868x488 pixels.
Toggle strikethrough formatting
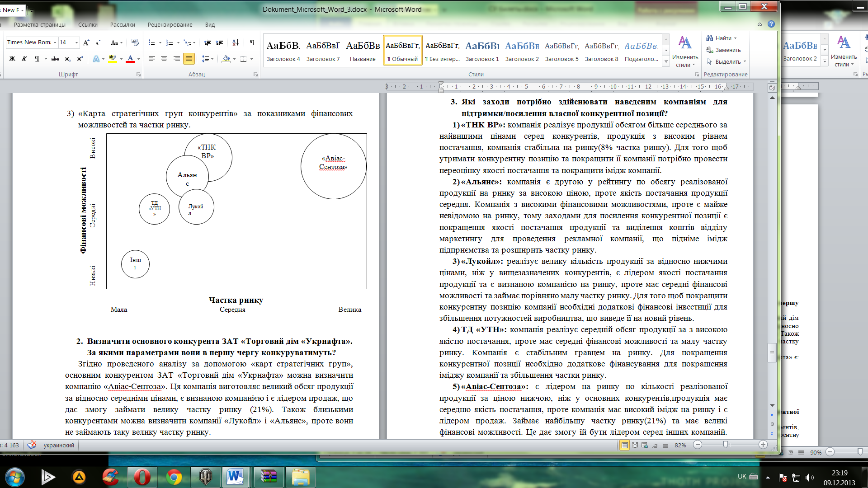pos(55,59)
